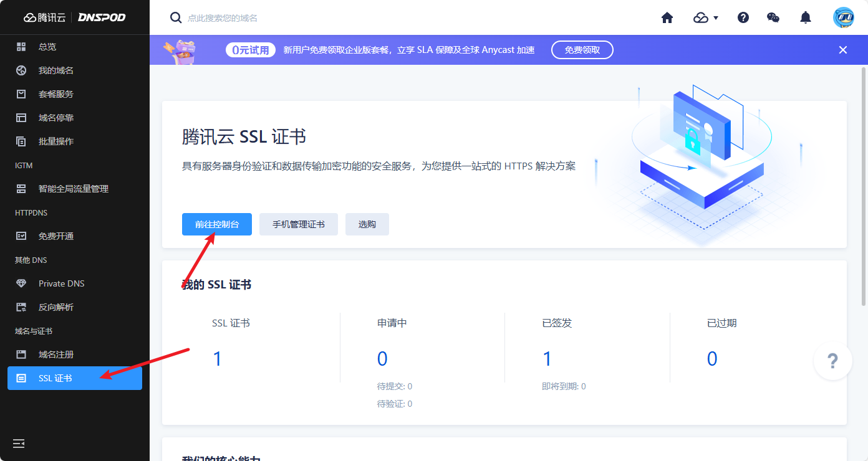Click the 已签发 count 1
The height and width of the screenshot is (461, 868).
coord(547,359)
